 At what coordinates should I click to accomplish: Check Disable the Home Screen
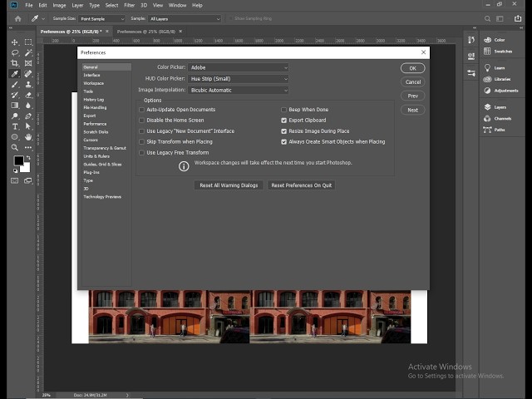[x=142, y=120]
